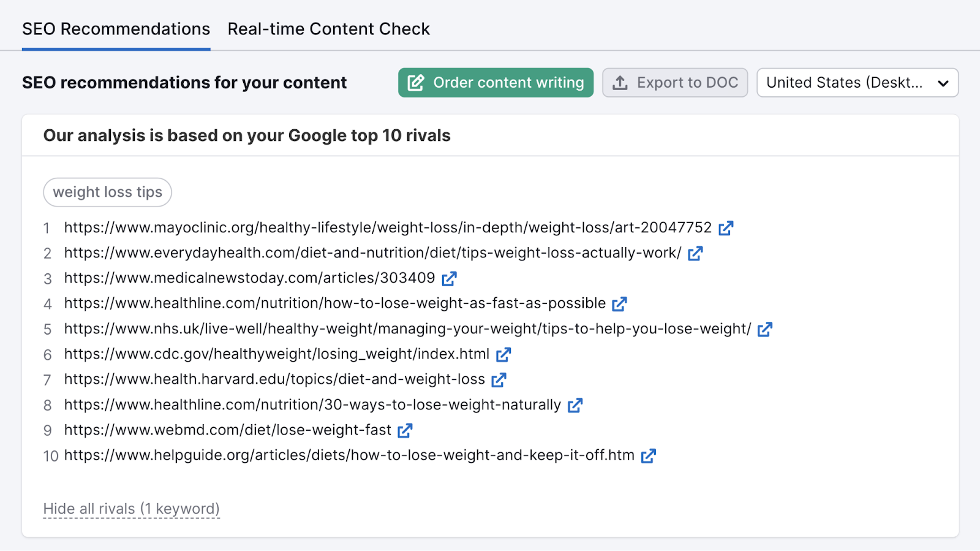Open external icon for healthline how-to-lose-weight-as-fast URL
Viewport: 980px width, 551px height.
pos(619,304)
